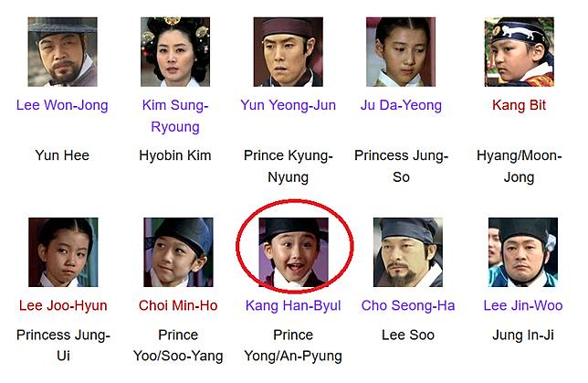Click the portrait above Lee Joo-Hyun
Viewport: 588px width, 383px height.
coord(63,252)
